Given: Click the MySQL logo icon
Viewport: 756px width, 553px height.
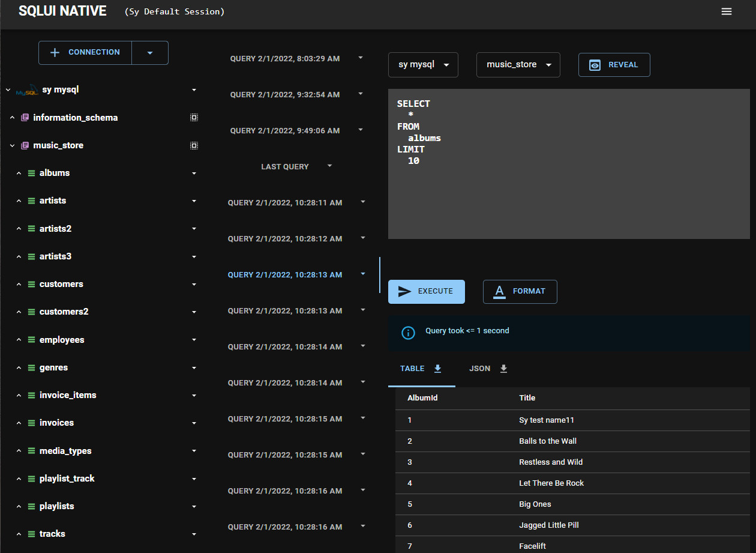Looking at the screenshot, I should pos(27,91).
